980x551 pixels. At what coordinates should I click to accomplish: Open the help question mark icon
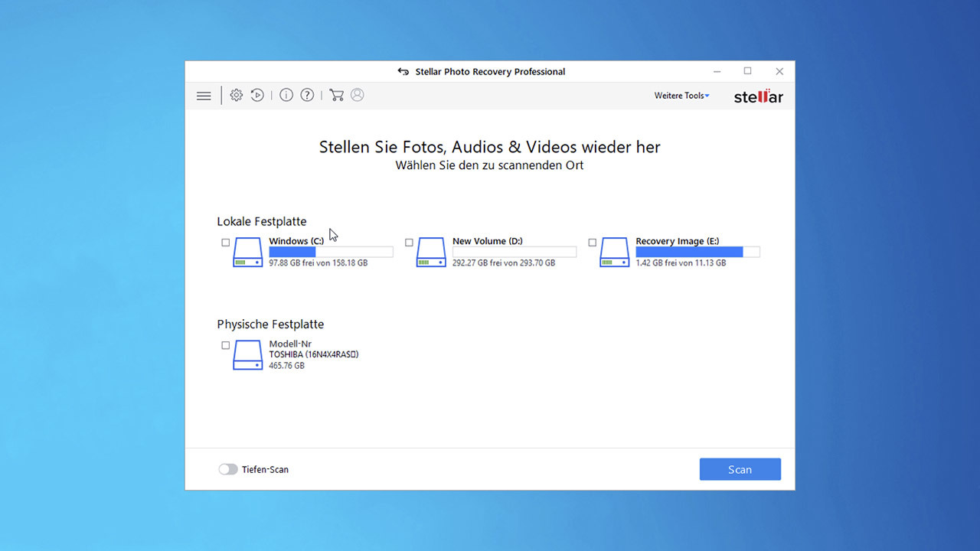pyautogui.click(x=307, y=95)
